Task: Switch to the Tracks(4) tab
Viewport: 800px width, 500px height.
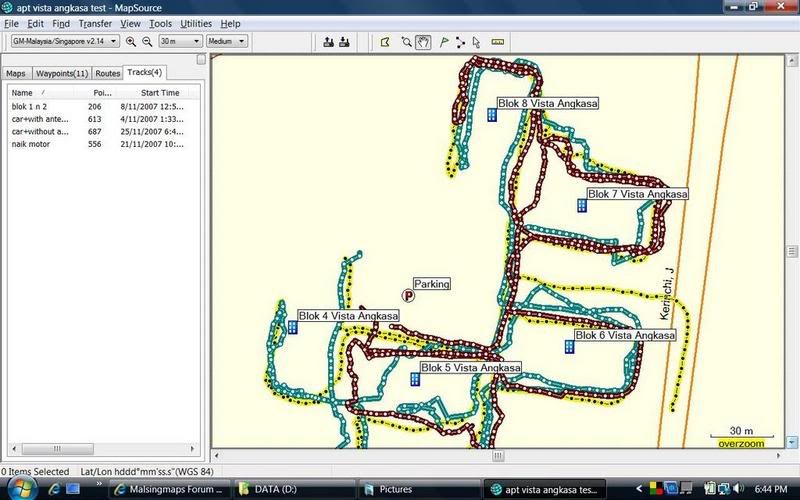Action: pyautogui.click(x=144, y=72)
